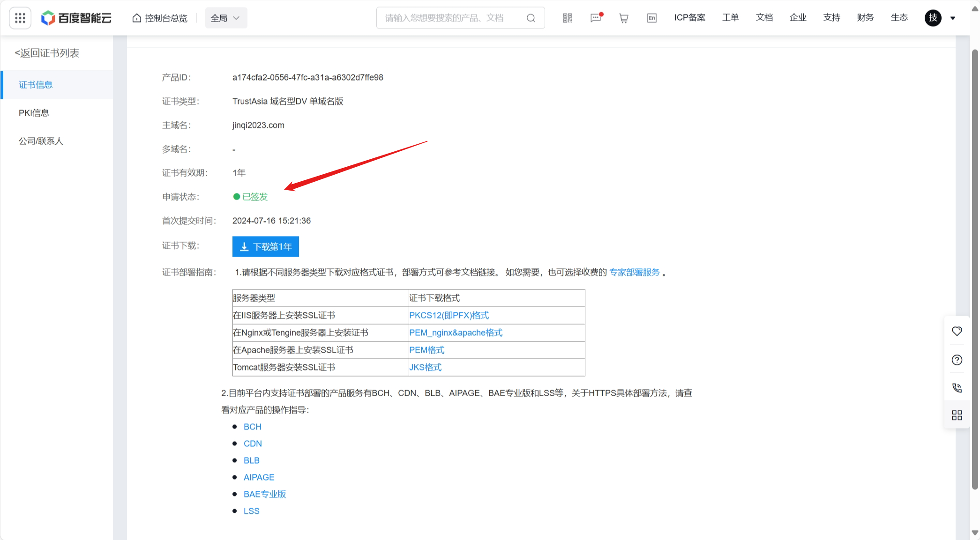Open 专家部署服务 link
This screenshot has height=540, width=980.
coord(634,272)
